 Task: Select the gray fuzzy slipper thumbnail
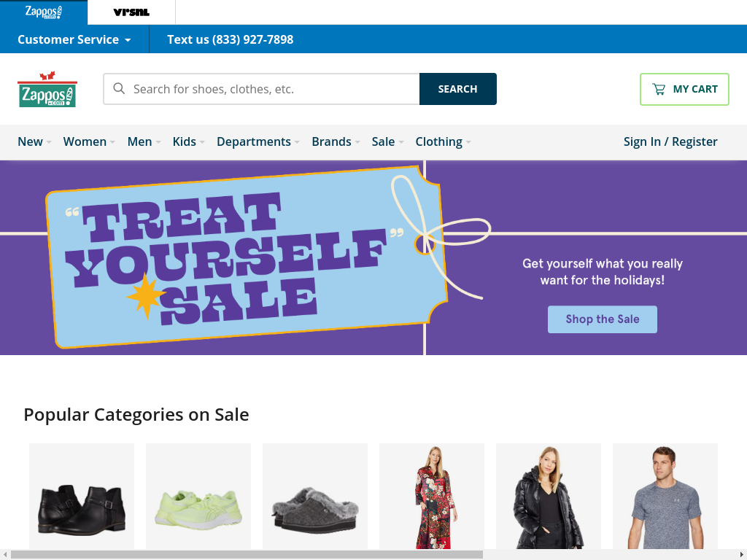(x=315, y=496)
